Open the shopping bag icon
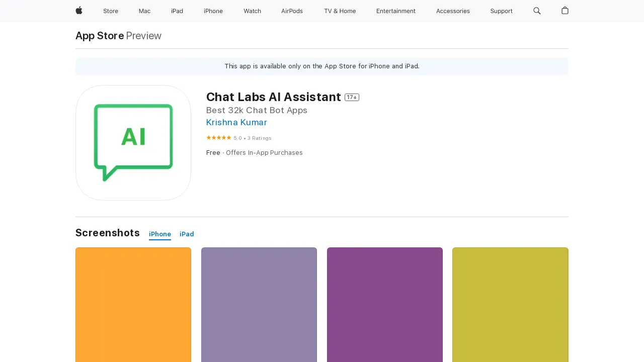Image resolution: width=644 pixels, height=362 pixels. 565,11
